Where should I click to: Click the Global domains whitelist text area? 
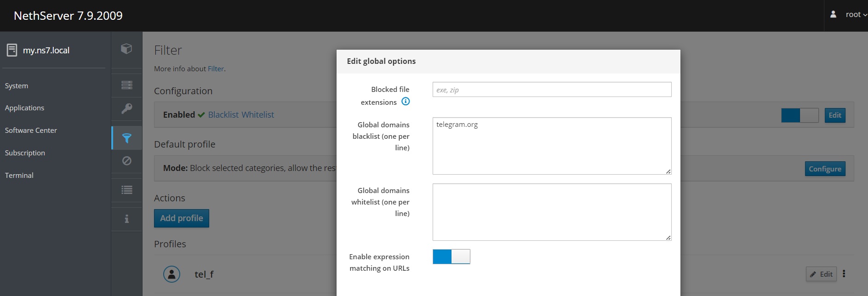tap(552, 212)
